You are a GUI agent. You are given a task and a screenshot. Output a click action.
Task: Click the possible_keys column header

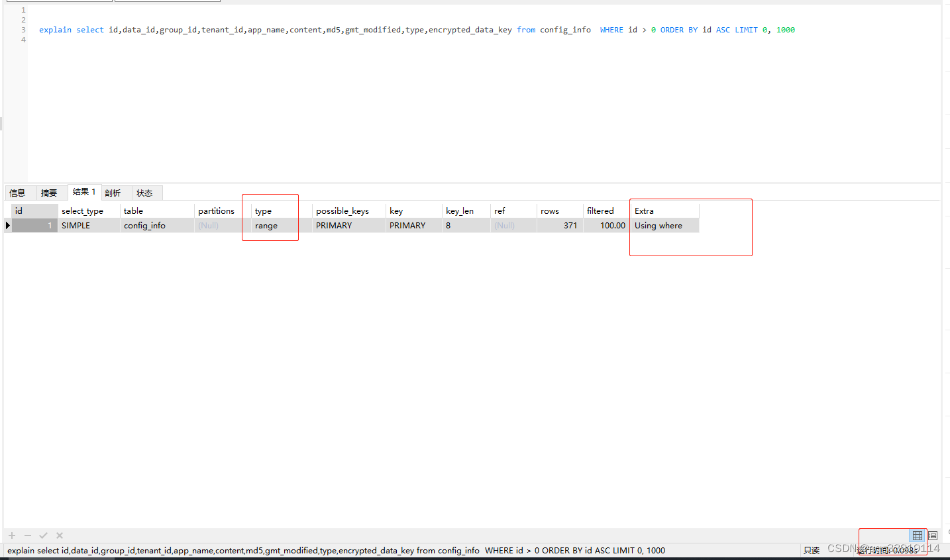pyautogui.click(x=343, y=210)
